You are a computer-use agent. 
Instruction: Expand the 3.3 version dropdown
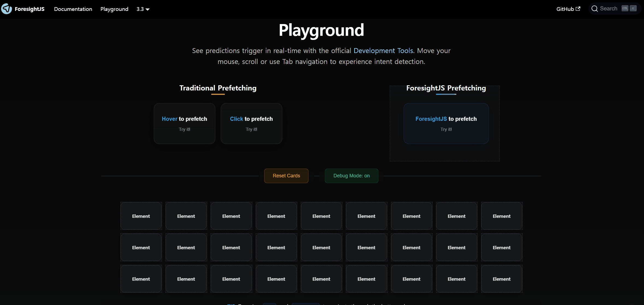click(143, 9)
